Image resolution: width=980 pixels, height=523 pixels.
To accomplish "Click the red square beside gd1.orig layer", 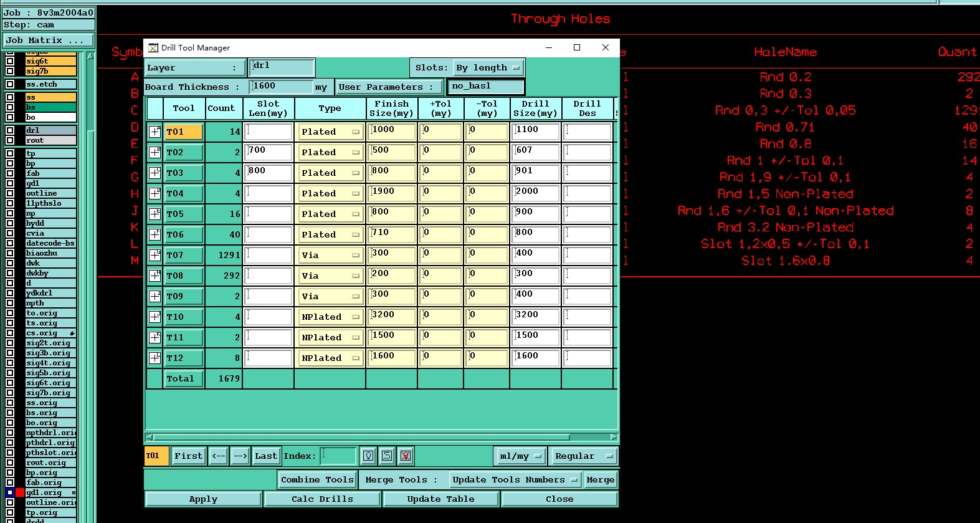I will [20, 492].
